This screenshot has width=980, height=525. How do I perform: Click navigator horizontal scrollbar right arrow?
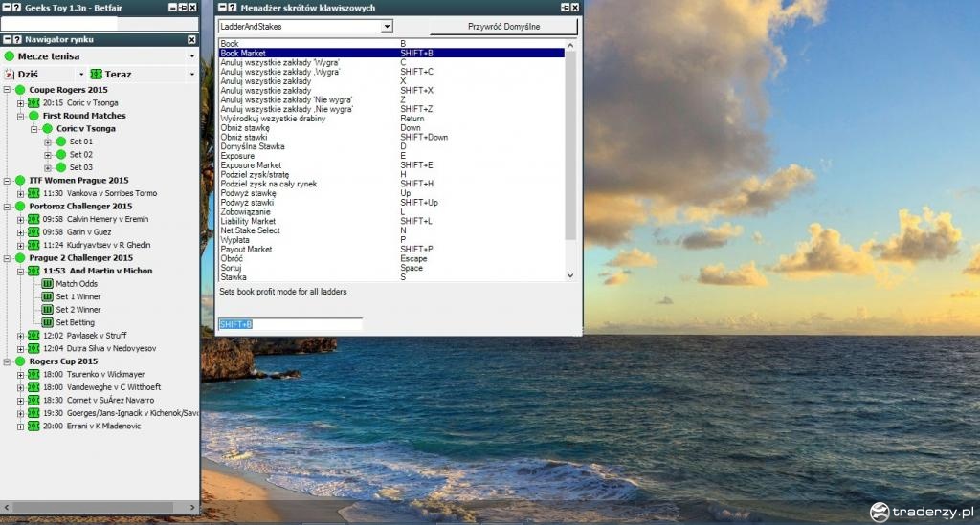pyautogui.click(x=192, y=507)
